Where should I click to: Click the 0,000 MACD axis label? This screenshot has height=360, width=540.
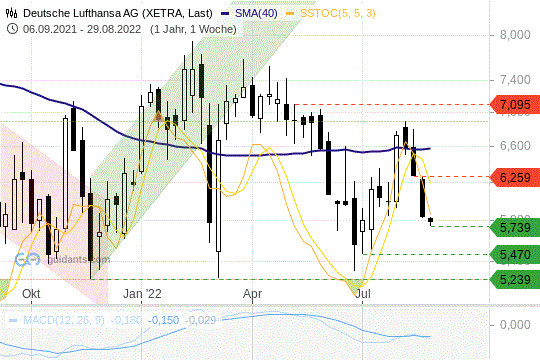pyautogui.click(x=515, y=325)
